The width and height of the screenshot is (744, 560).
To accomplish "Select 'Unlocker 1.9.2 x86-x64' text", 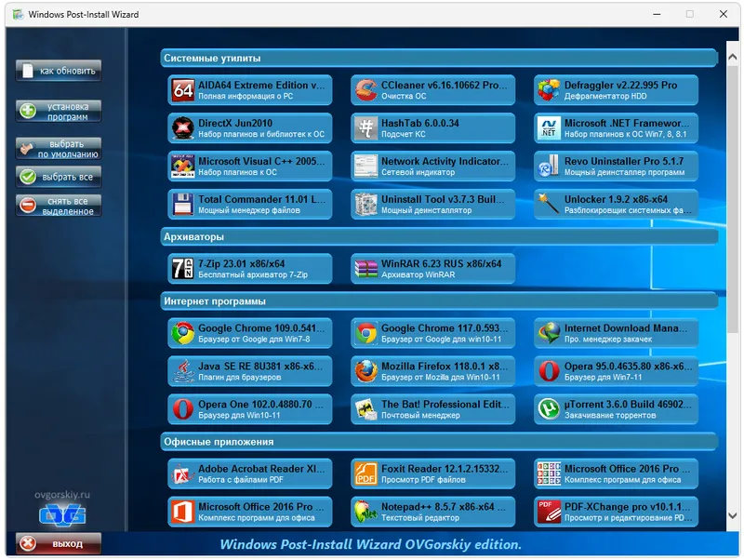I will tap(616, 199).
